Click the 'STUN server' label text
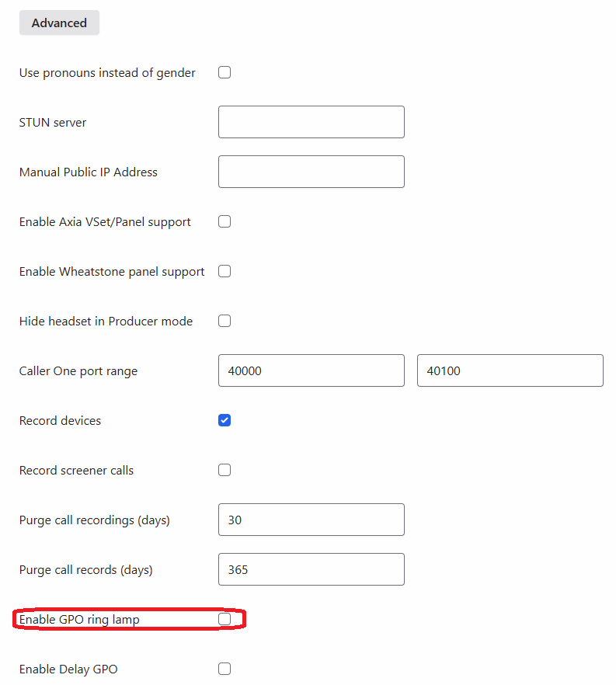 53,122
